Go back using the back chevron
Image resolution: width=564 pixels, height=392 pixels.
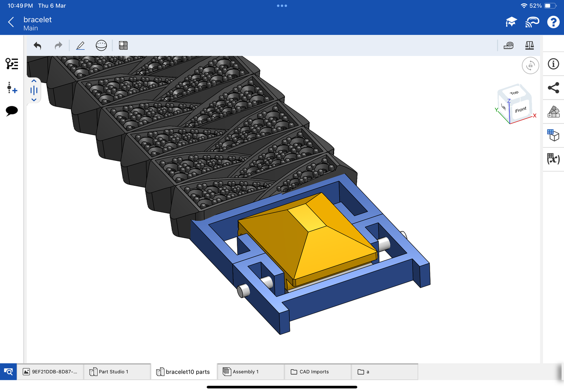pyautogui.click(x=11, y=22)
